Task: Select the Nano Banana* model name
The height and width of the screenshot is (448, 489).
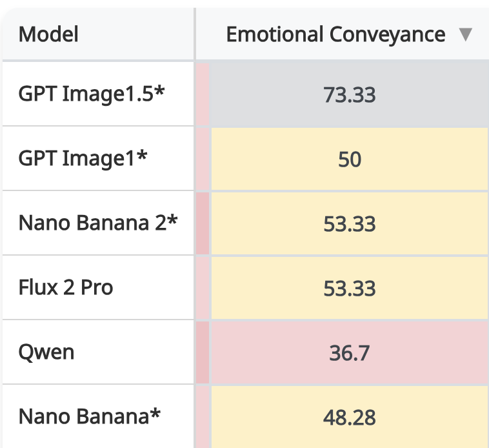Action: (x=90, y=416)
